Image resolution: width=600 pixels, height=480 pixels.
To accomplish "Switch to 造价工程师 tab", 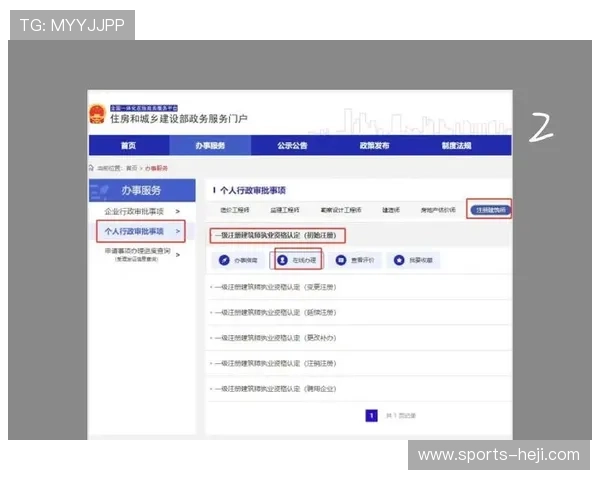I will click(235, 210).
